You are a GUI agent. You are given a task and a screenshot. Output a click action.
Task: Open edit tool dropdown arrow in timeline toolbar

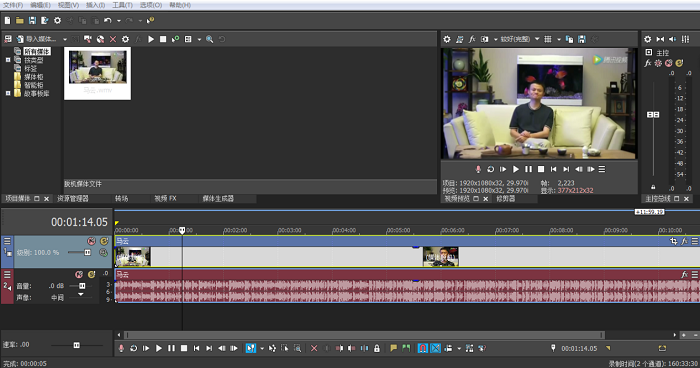pos(262,348)
